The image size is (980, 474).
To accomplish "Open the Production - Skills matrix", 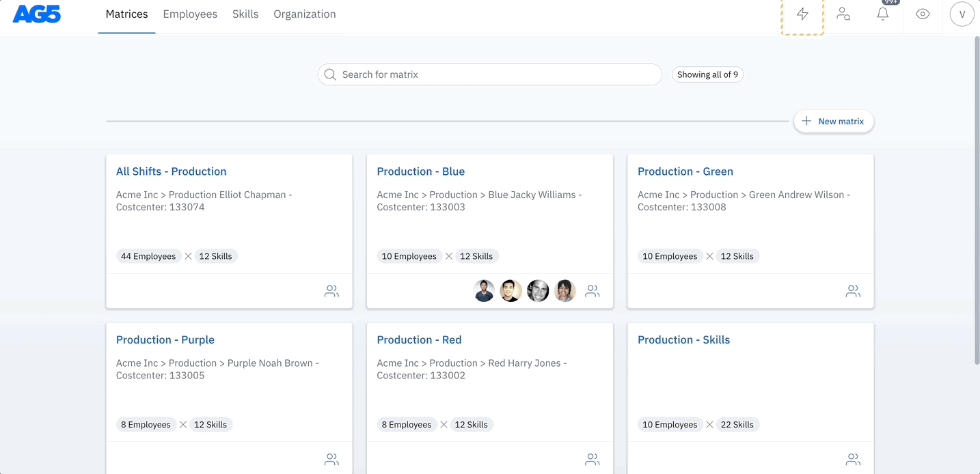I will (x=683, y=340).
